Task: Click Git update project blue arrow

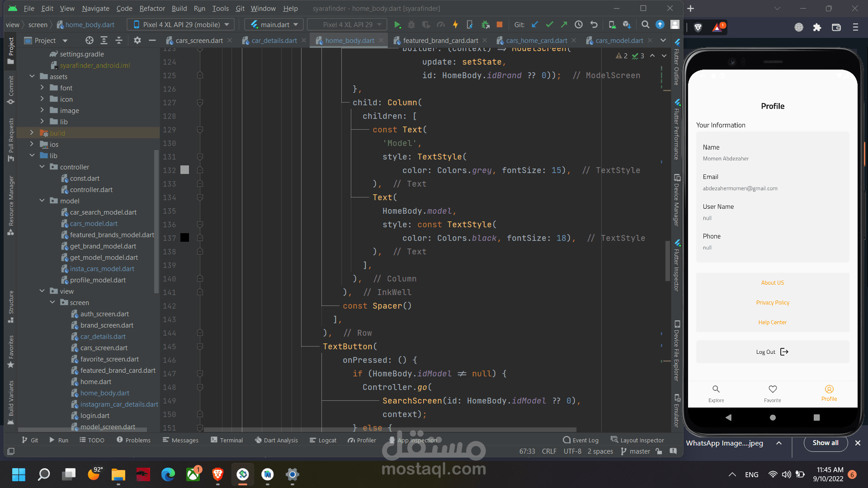Action: 535,25
